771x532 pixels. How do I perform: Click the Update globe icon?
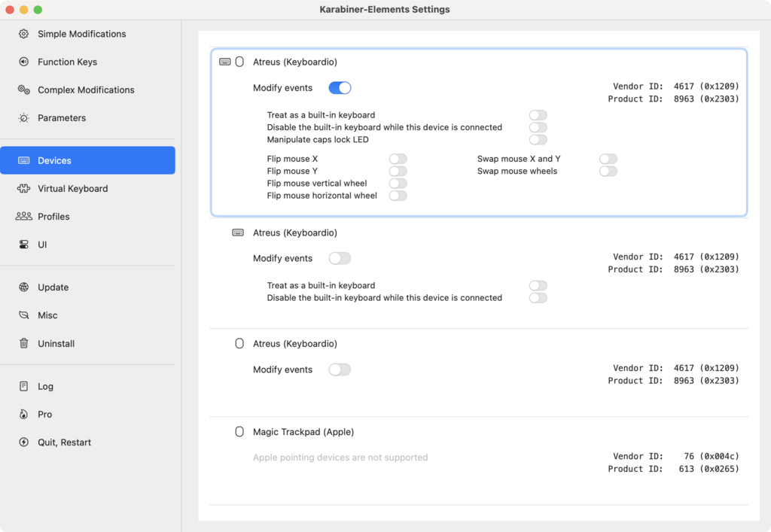coord(23,287)
